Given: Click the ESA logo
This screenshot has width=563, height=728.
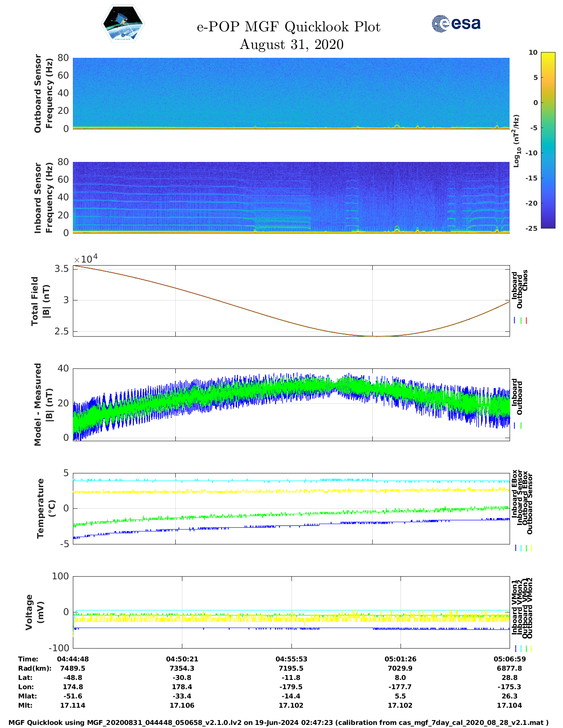Looking at the screenshot, I should click(456, 24).
